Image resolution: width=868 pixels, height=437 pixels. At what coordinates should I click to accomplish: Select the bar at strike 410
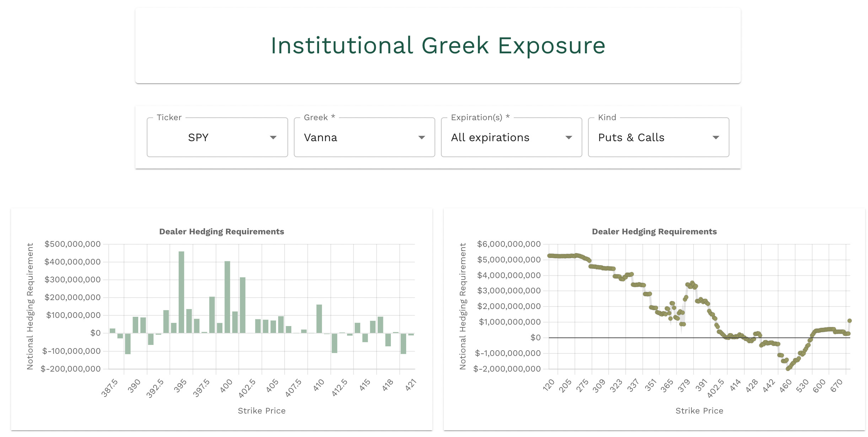(319, 319)
